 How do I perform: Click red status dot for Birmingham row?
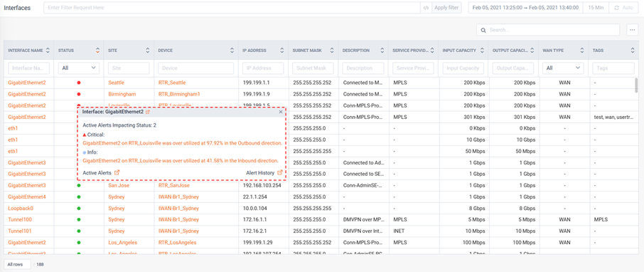click(79, 94)
